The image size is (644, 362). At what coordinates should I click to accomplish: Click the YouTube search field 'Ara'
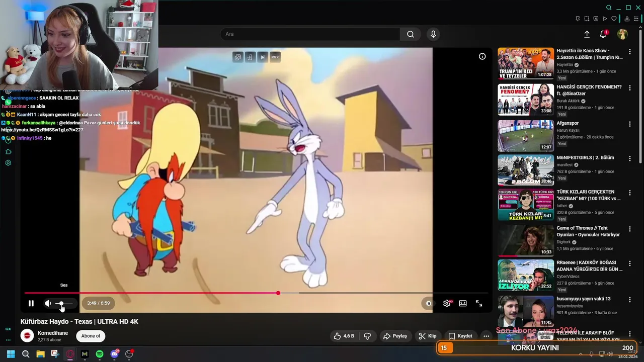pos(310,34)
